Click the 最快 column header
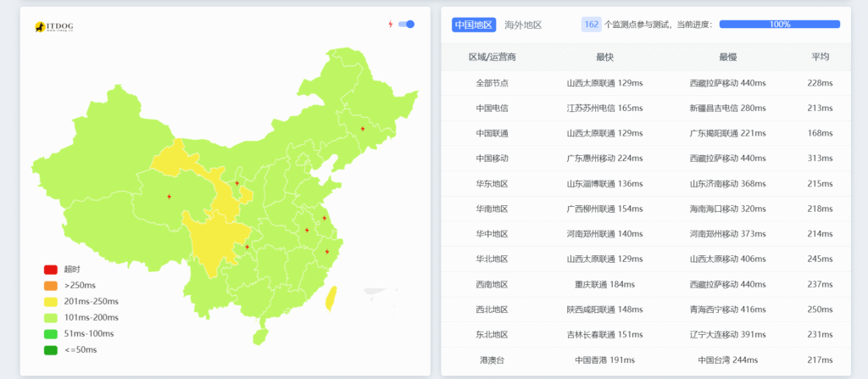 [604, 57]
